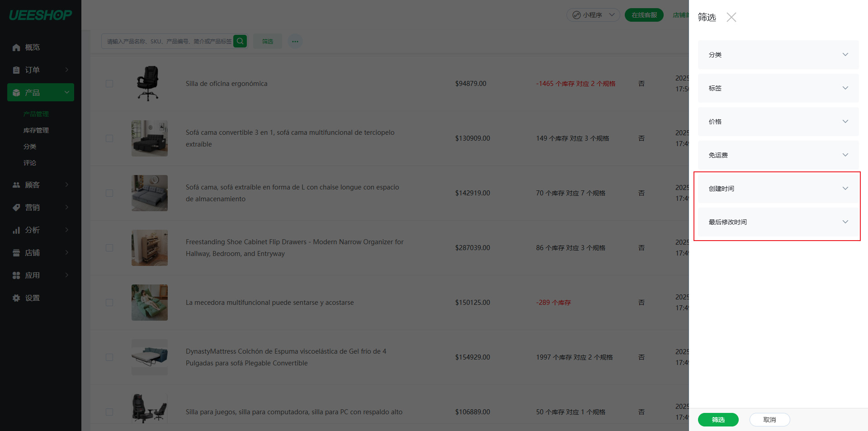This screenshot has height=431, width=868.
Task: Open 库存管理 submenu item
Action: (36, 130)
